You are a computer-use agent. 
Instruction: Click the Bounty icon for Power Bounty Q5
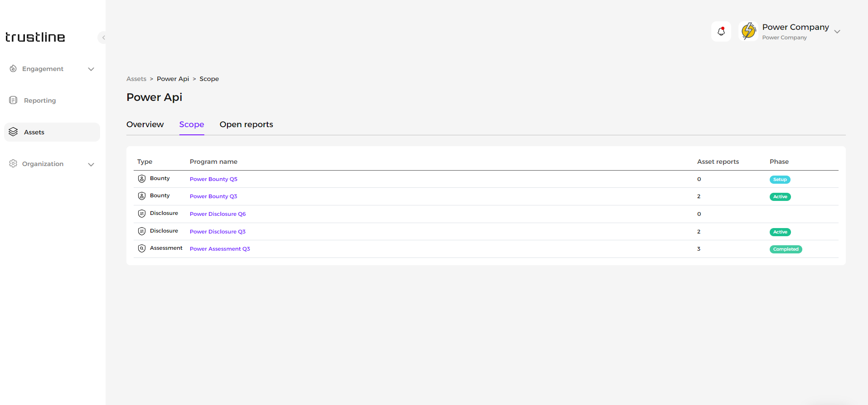pyautogui.click(x=142, y=179)
